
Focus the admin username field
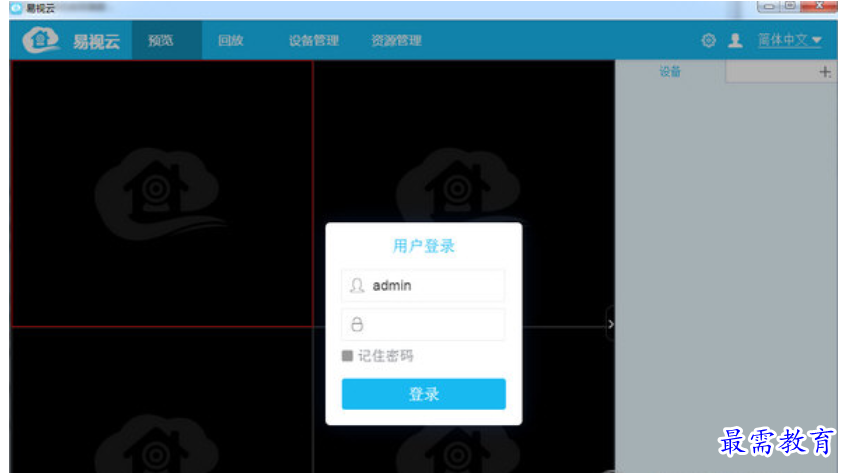point(423,286)
